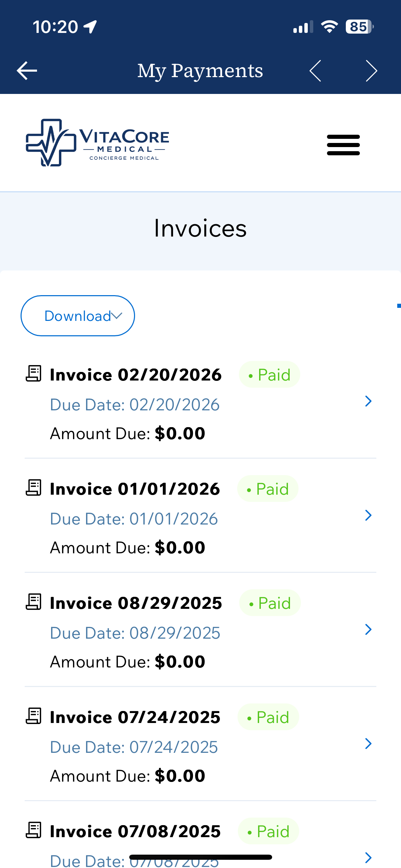Click receipt icon for Invoice 07/24/2025
Image resolution: width=401 pixels, height=868 pixels.
(34, 716)
